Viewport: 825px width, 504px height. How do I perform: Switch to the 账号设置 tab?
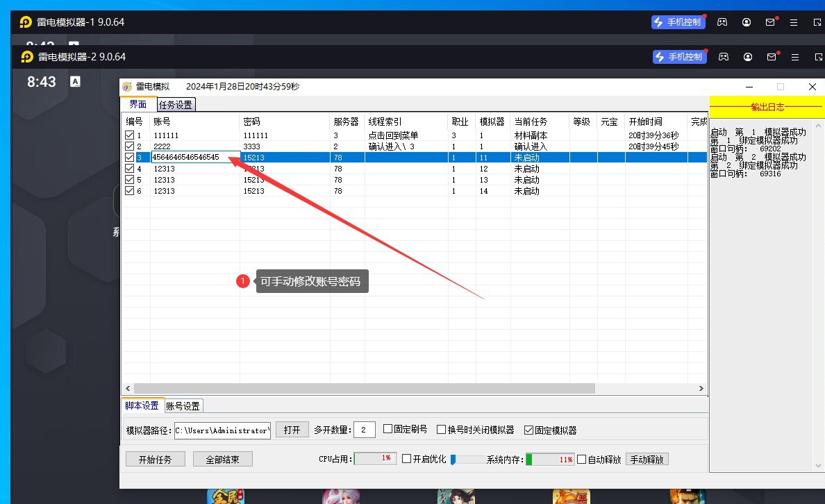[183, 406]
